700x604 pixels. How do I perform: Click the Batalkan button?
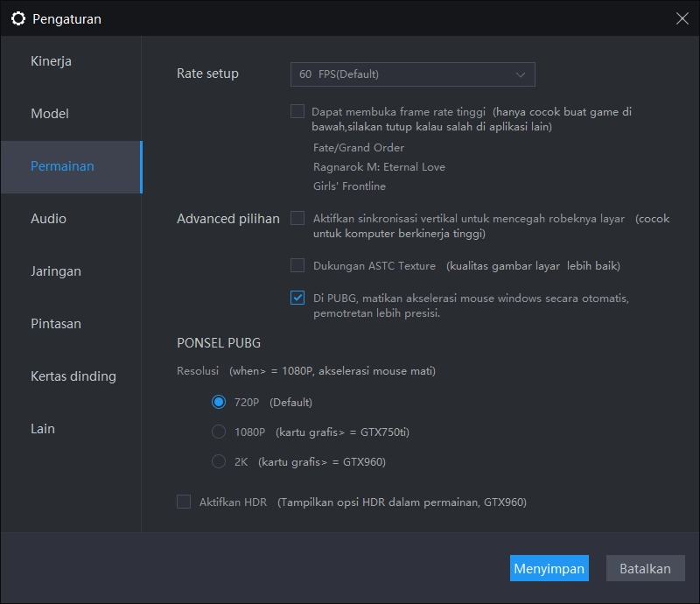(x=645, y=568)
